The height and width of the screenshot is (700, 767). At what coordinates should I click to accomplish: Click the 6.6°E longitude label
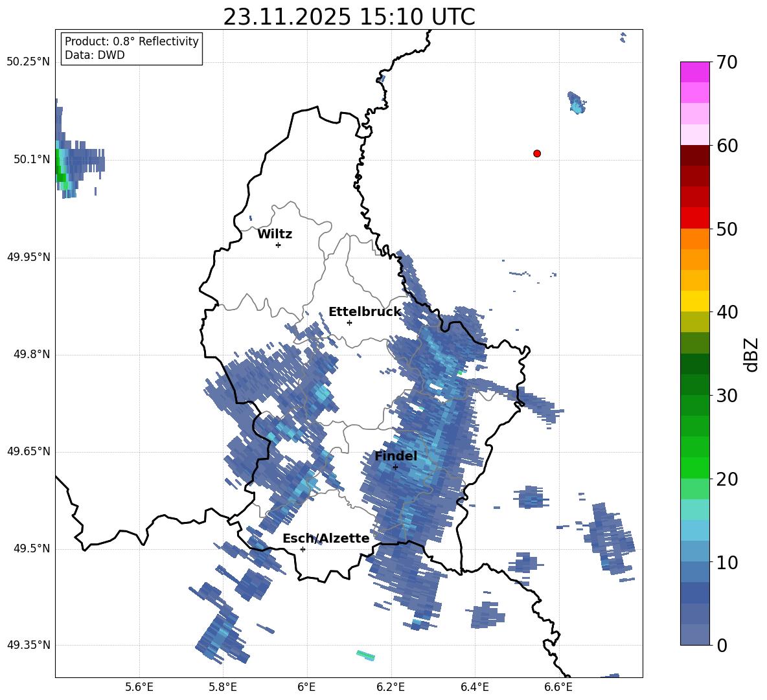point(558,687)
